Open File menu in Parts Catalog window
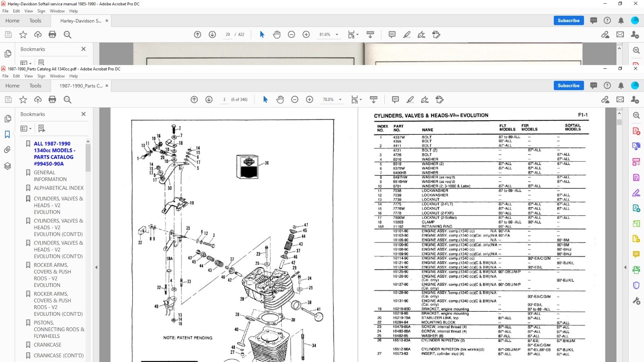Screen dimensions: 644x362 pos(5,76)
